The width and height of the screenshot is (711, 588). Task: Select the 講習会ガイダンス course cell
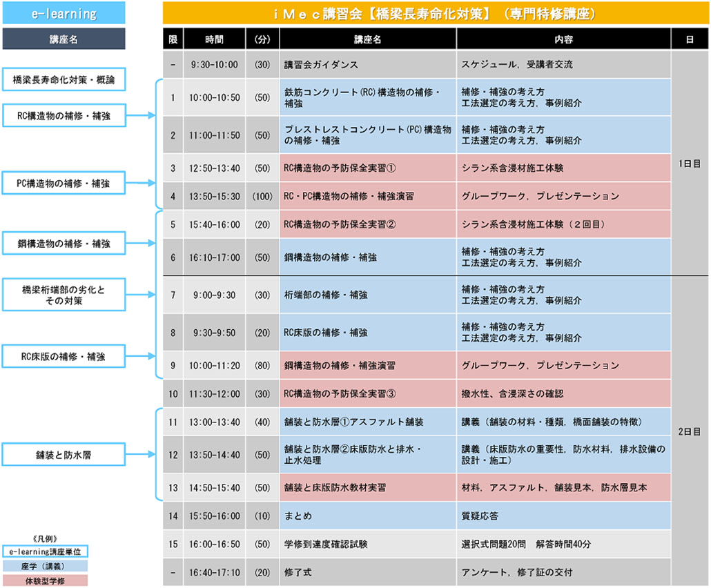click(x=367, y=65)
